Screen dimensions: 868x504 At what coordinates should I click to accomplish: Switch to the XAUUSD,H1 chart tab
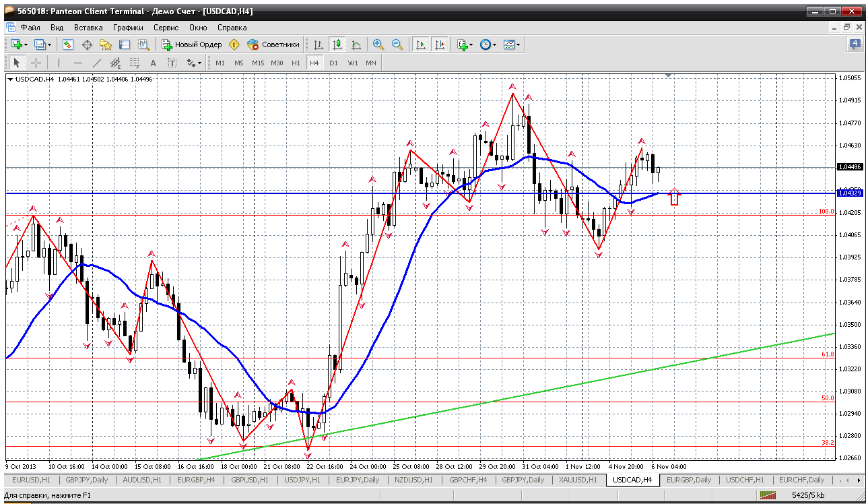(578, 480)
